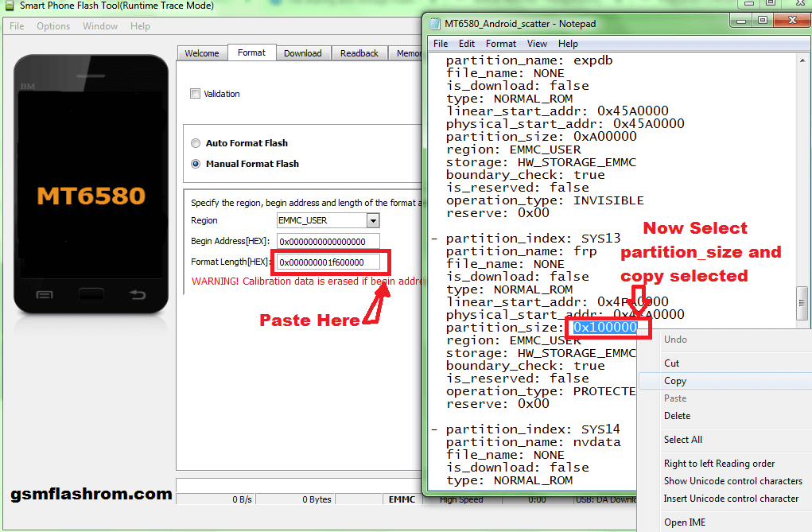Click the Format Length hex input field

[x=328, y=262]
